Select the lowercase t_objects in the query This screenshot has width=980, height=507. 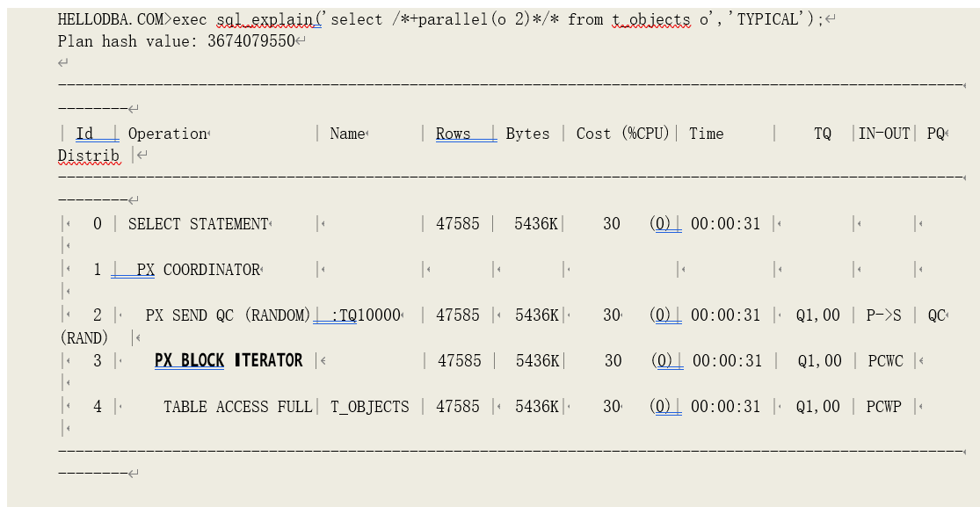point(651,19)
